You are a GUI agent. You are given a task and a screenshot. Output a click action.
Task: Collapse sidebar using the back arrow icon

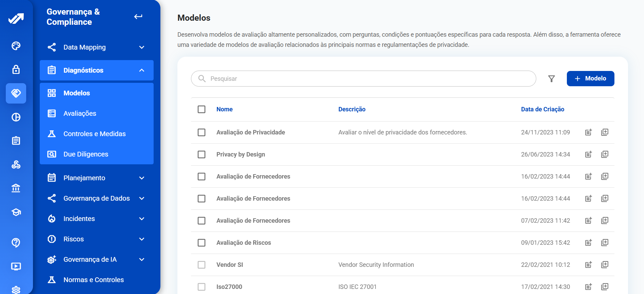coord(138,17)
